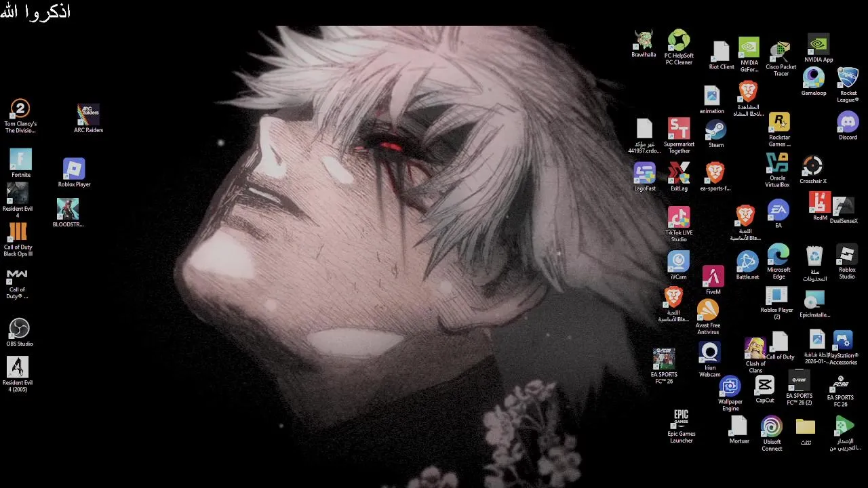
Task: Launch Rockstar Games Launcher icon
Action: [779, 129]
